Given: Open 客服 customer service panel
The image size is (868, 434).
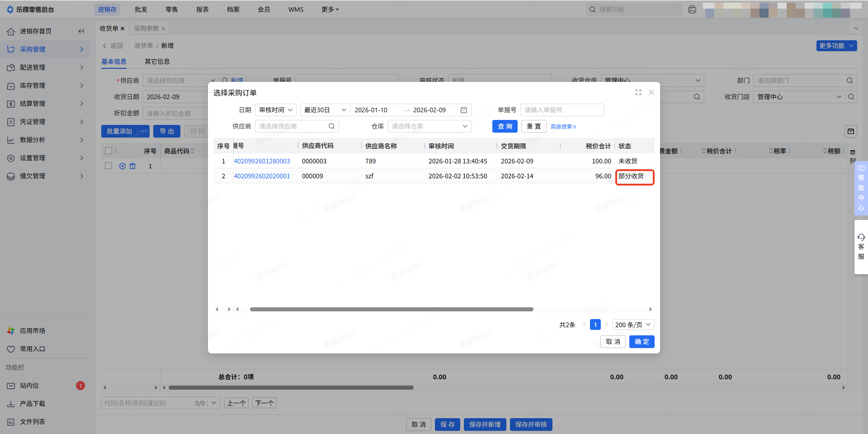Looking at the screenshot, I should (x=861, y=247).
